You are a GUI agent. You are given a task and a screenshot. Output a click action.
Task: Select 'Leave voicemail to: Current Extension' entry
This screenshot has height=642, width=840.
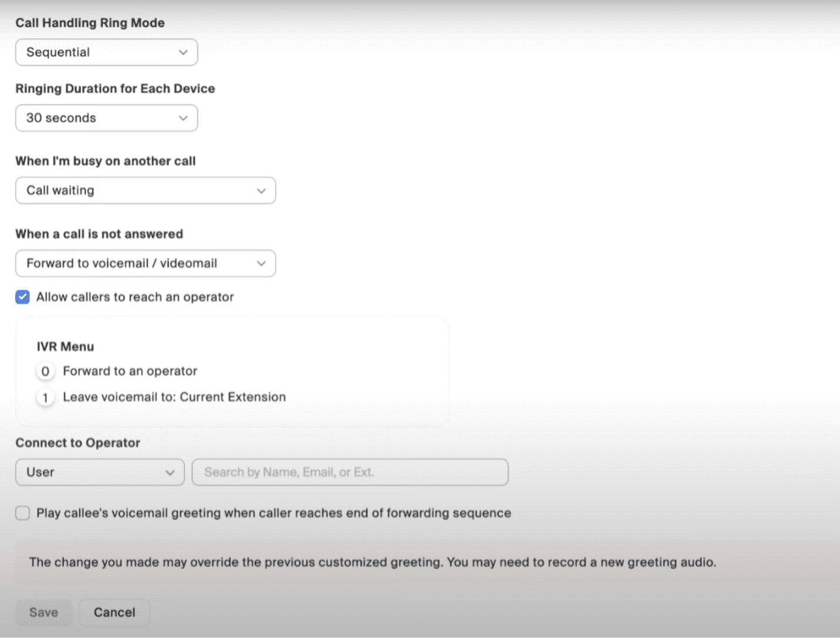pos(174,397)
